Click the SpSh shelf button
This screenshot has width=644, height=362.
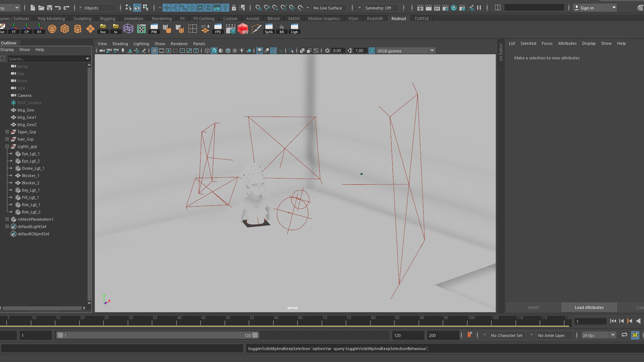(269, 29)
